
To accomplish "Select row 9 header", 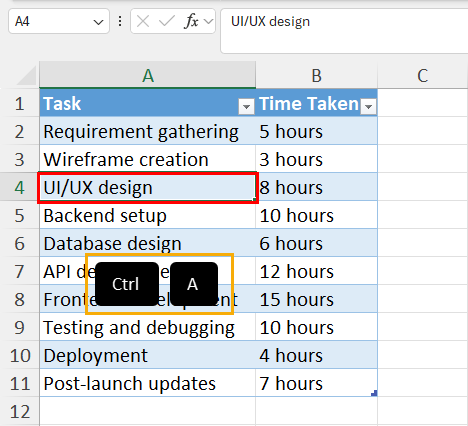I will [x=20, y=327].
